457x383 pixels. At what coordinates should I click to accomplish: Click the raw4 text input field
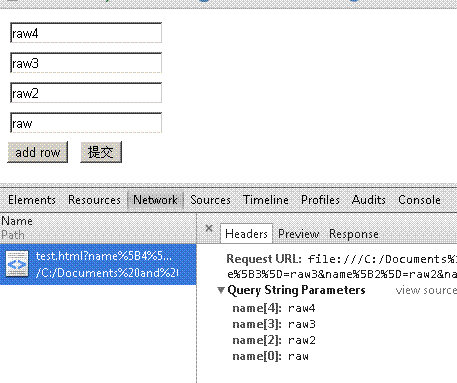(x=86, y=33)
